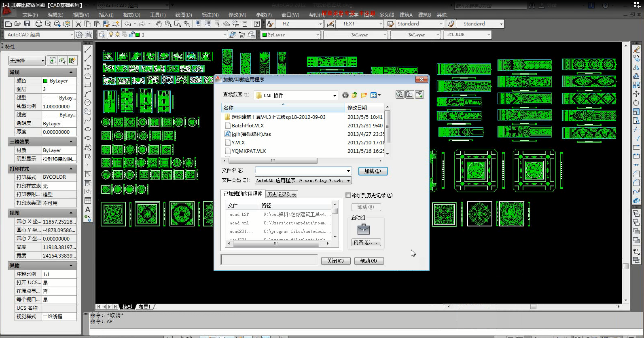
Task: Select jglh(景观绿化).fas file
Action: pyautogui.click(x=251, y=134)
